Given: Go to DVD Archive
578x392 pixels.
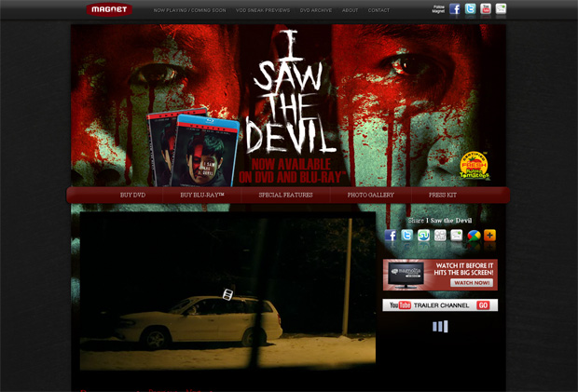Looking at the screenshot, I should pyautogui.click(x=316, y=10).
